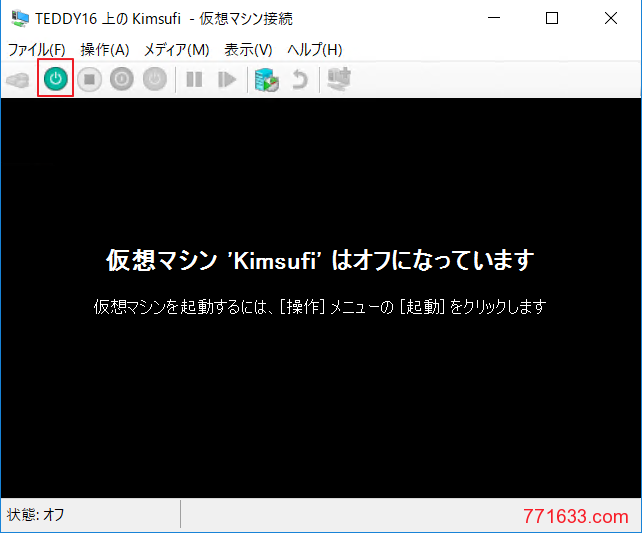642x535 pixels.
Task: Open the ヘルプ(H) menu
Action: pos(314,50)
